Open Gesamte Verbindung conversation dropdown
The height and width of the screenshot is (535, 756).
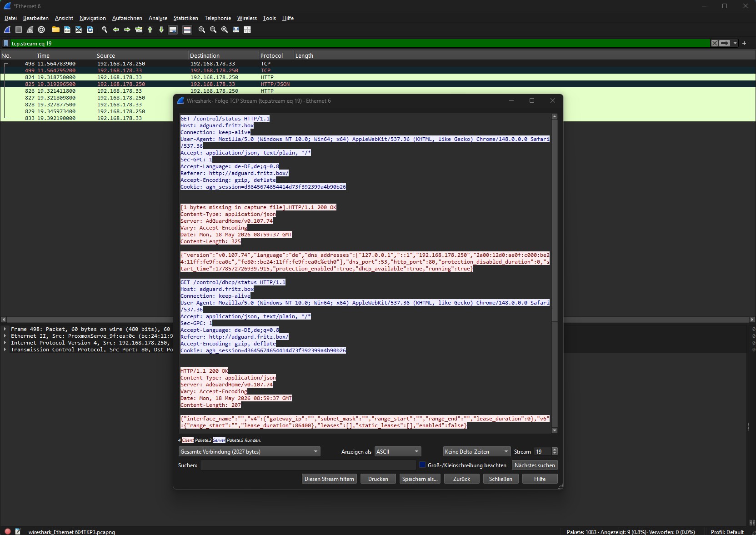coord(249,451)
